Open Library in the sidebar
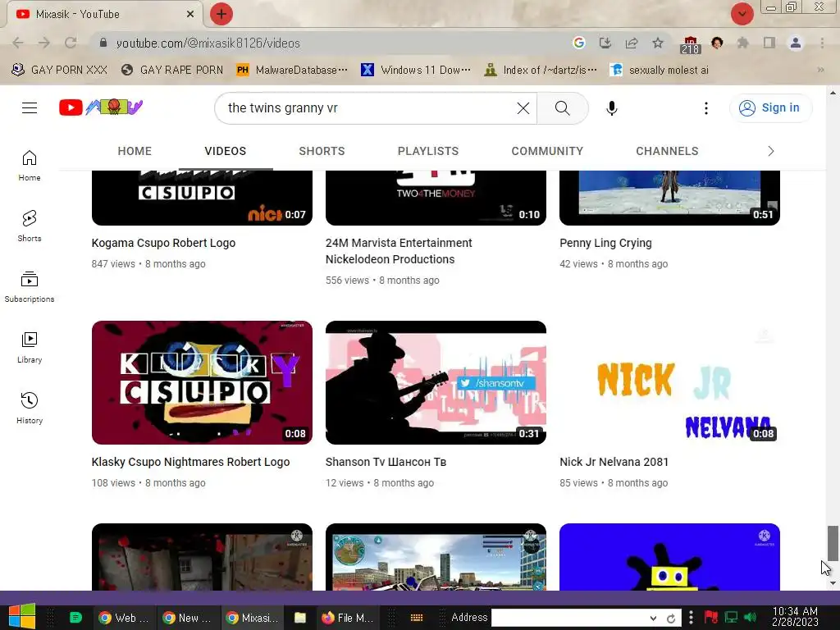Viewport: 840px width, 630px height. pyautogui.click(x=30, y=348)
